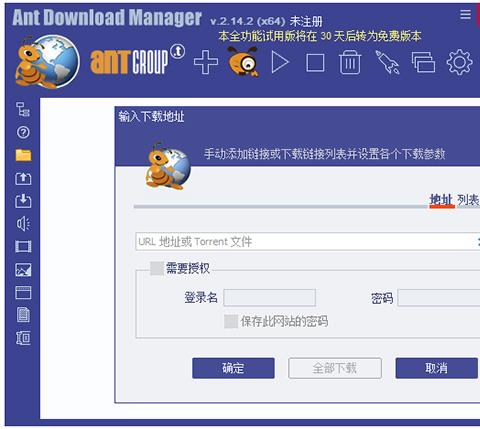Viewport: 480px width, 429px height.
Task: Click the stacked windows icon
Action: [x=423, y=62]
